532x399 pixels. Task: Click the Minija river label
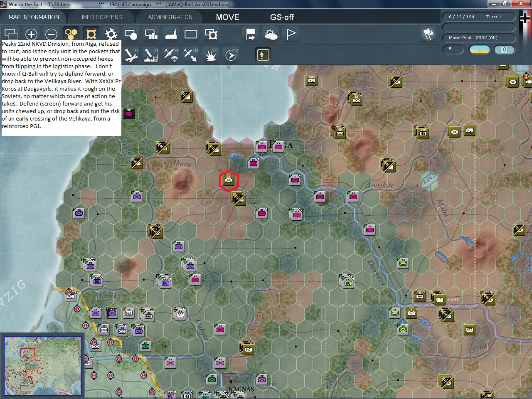pos(105,296)
